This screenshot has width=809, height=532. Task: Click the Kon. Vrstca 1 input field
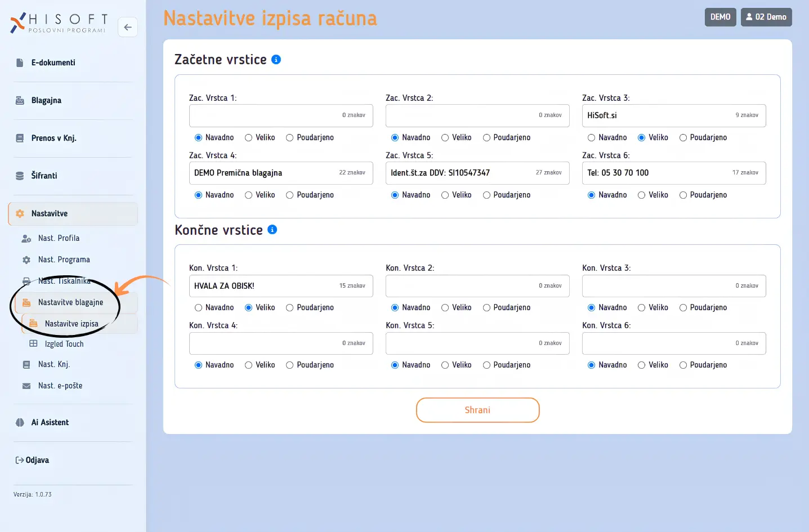pos(281,285)
